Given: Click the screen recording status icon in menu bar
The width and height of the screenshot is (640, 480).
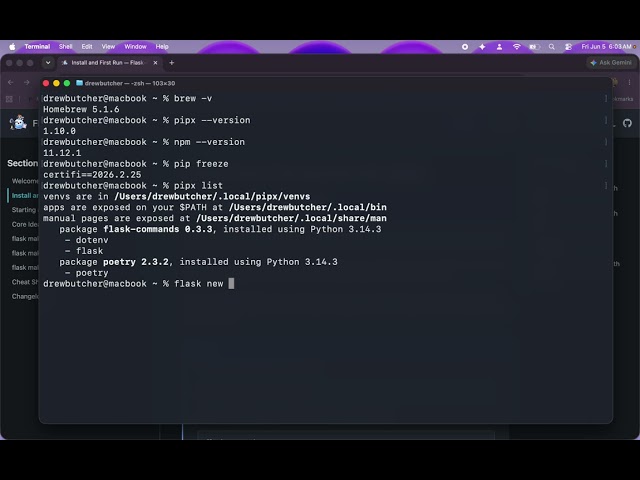Looking at the screenshot, I should pyautogui.click(x=465, y=47).
